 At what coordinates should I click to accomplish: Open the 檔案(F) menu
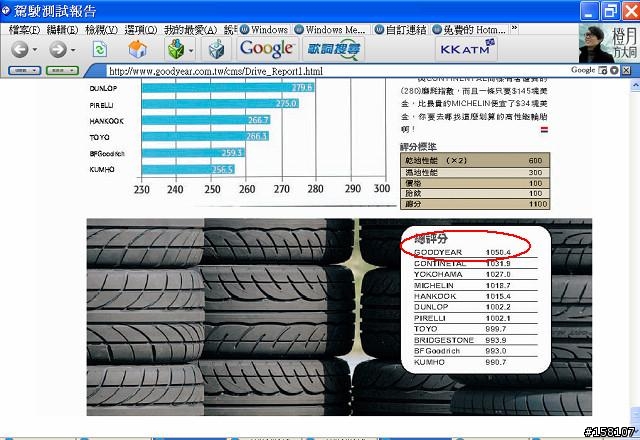[24, 30]
